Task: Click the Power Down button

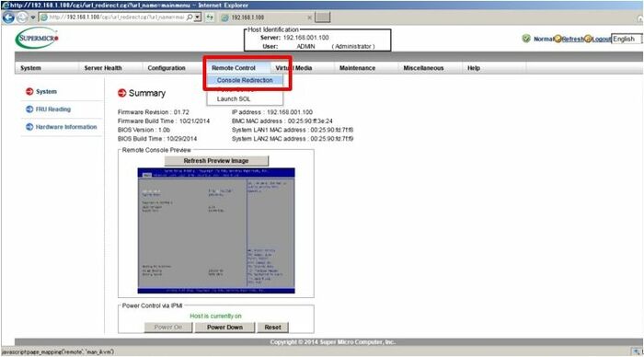Action: tap(224, 327)
